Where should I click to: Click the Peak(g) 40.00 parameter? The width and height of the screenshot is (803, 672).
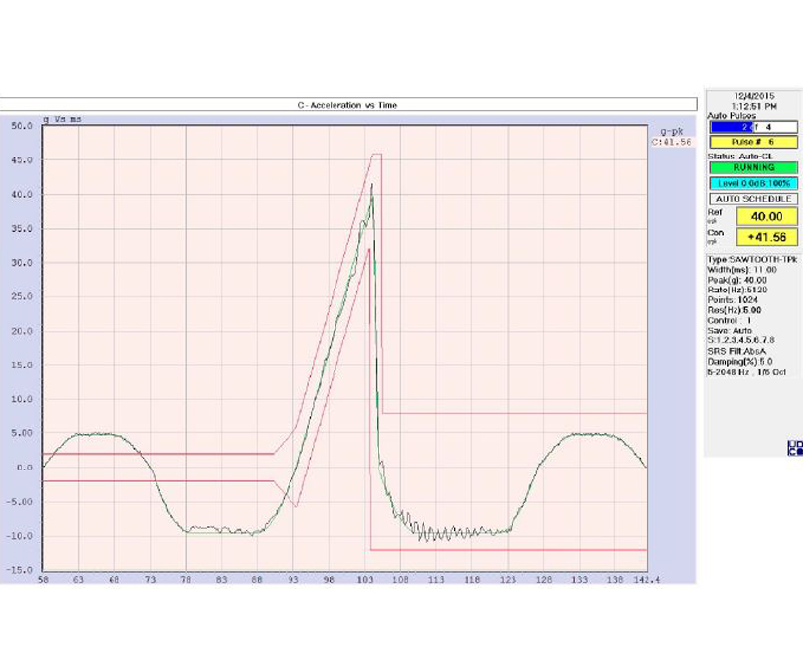click(736, 280)
